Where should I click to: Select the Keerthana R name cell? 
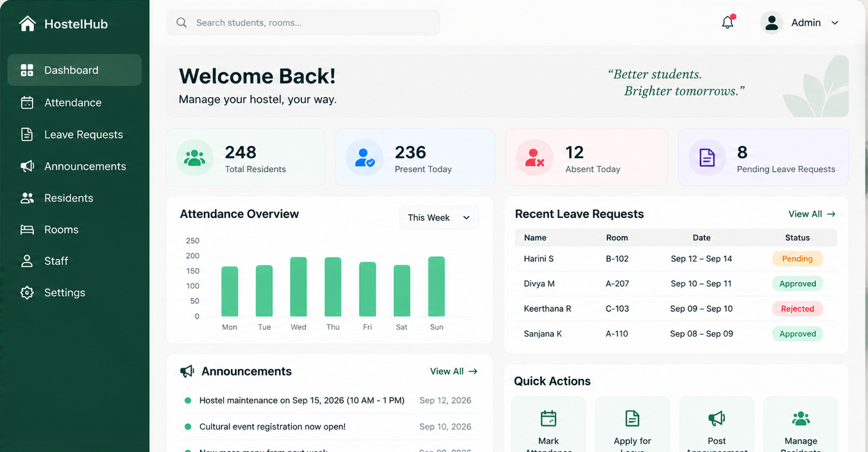pos(547,309)
